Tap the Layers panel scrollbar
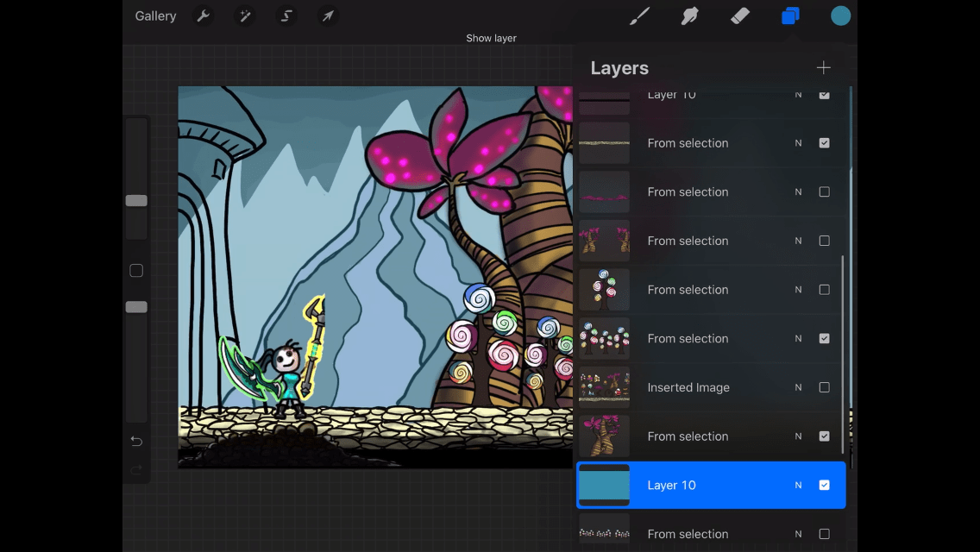The width and height of the screenshot is (980, 552). pyautogui.click(x=843, y=354)
